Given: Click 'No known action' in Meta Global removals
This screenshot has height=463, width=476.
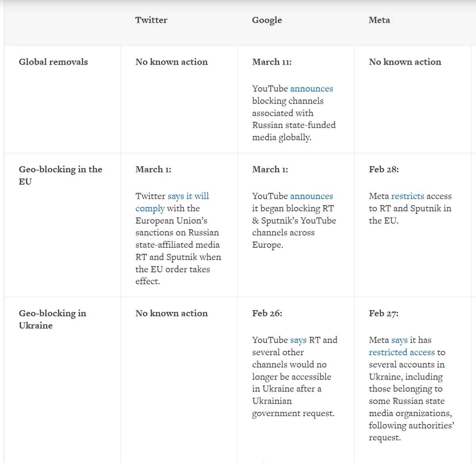Looking at the screenshot, I should [405, 62].
